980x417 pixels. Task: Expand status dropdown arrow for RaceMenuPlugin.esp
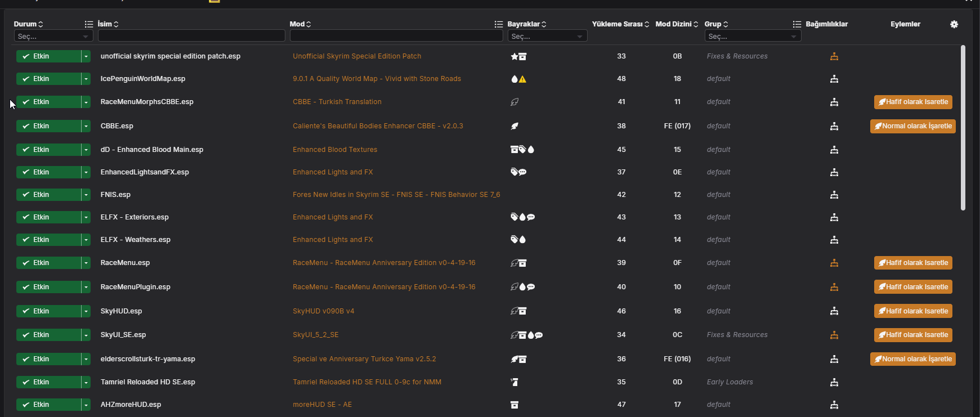pos(86,287)
